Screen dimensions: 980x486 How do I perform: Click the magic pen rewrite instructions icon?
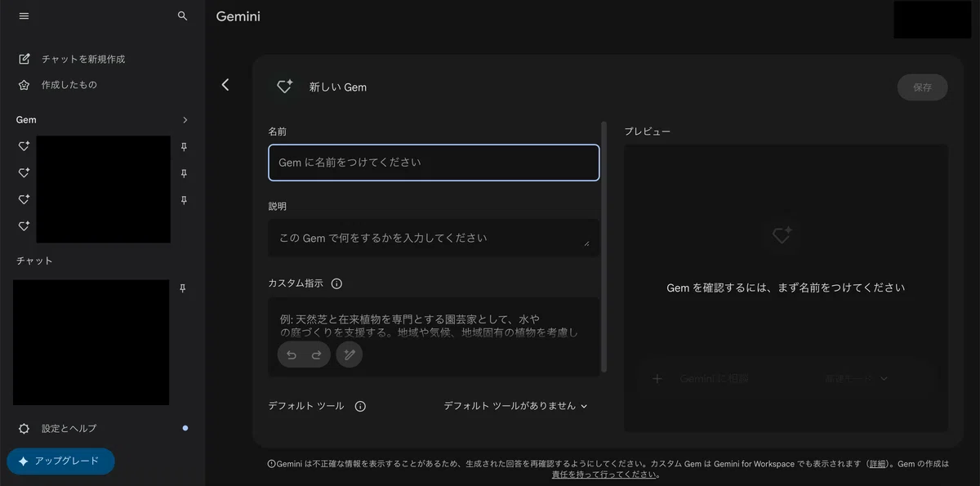pos(350,354)
